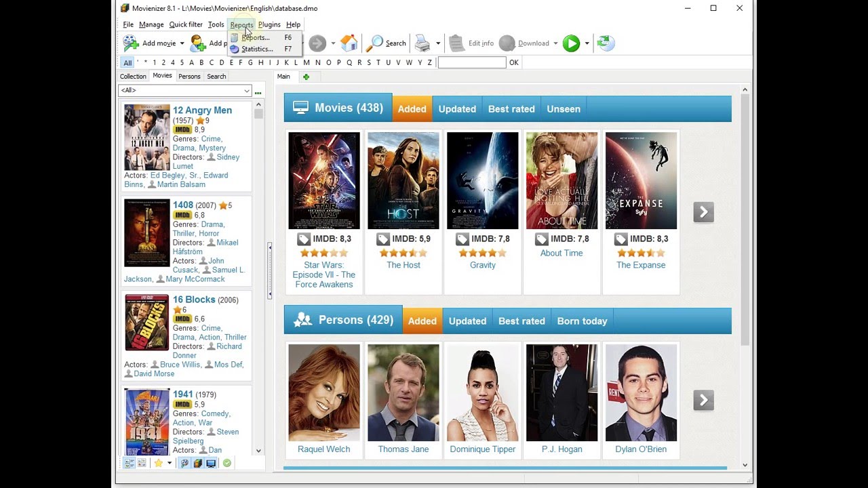Click the Edit info toolbar icon

point(457,43)
